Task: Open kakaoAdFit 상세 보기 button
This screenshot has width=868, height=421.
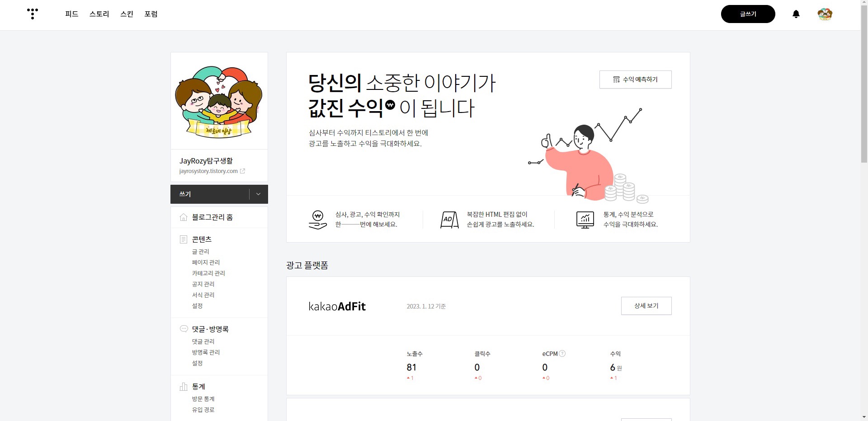Action: (x=646, y=306)
